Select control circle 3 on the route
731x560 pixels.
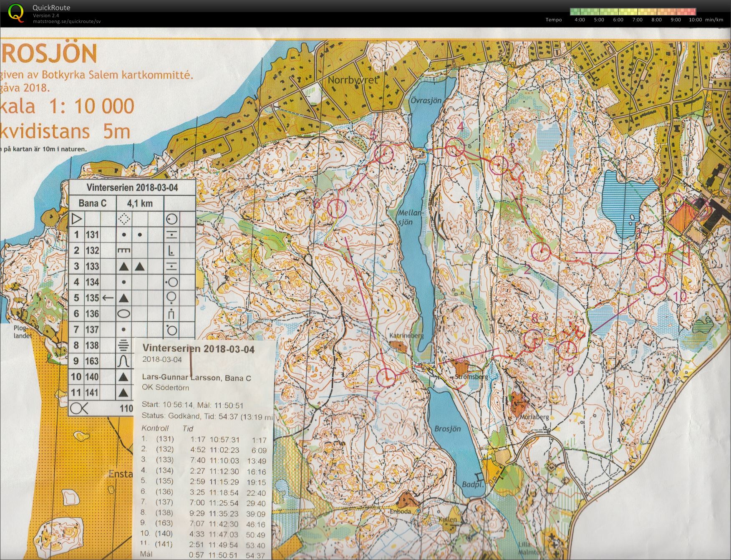point(499,165)
